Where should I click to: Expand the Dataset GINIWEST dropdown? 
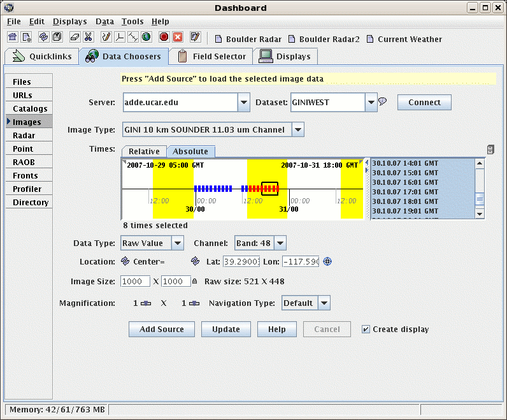click(371, 102)
